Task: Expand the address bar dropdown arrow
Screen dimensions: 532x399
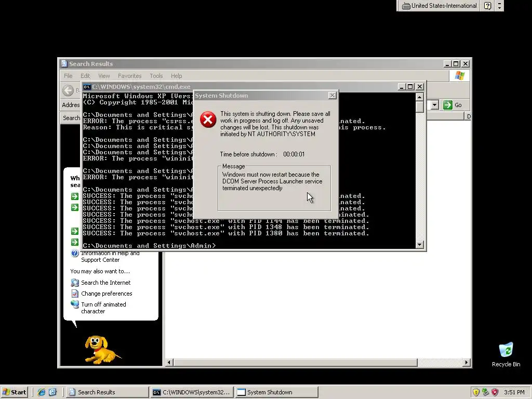Action: [x=435, y=105]
